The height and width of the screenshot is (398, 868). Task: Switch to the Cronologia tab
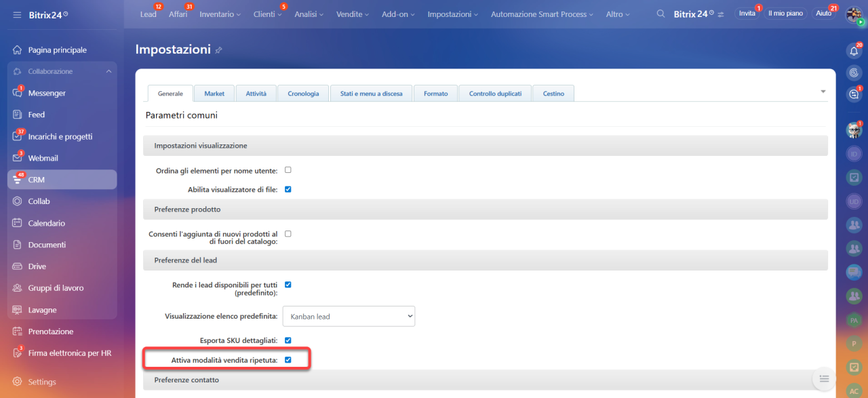pos(303,94)
